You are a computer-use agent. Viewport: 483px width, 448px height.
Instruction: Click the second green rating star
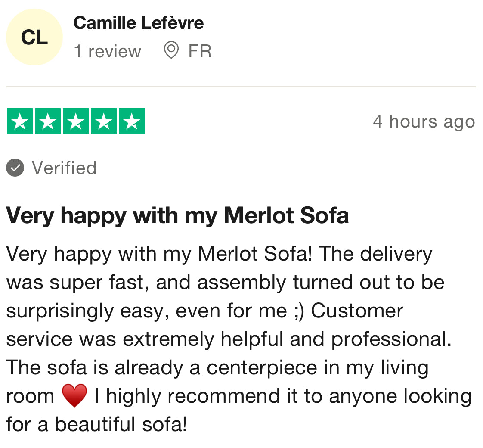pyautogui.click(x=48, y=121)
